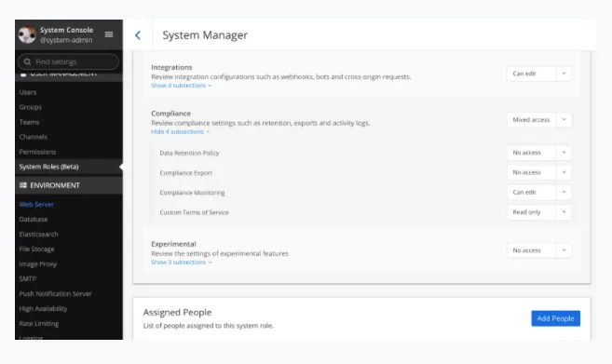Open Database settings
The width and height of the screenshot is (612, 364).
click(x=34, y=220)
